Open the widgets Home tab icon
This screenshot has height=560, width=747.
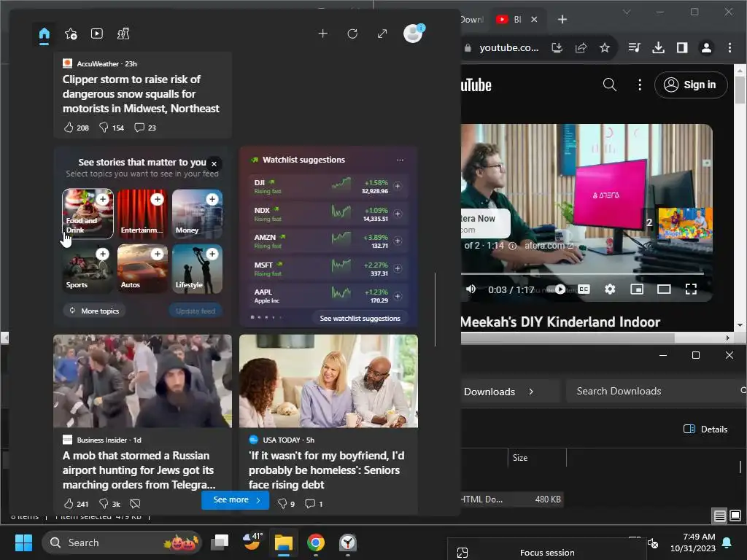coord(44,34)
